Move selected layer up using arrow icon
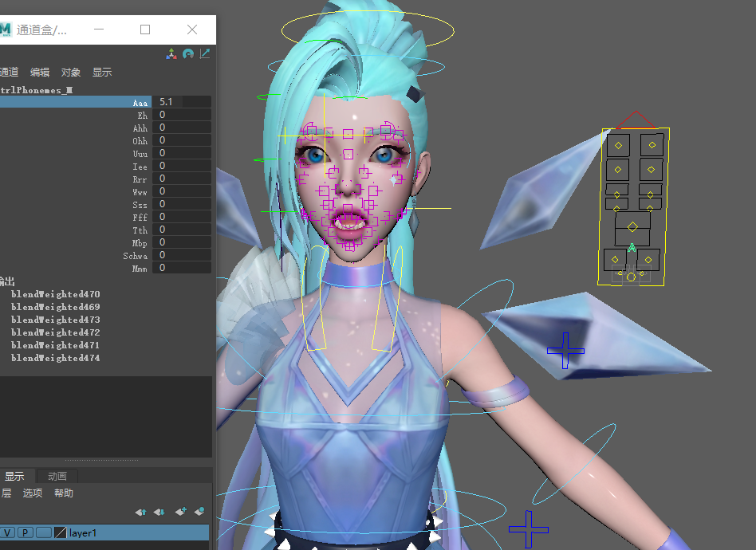Viewport: 756px width, 550px height. 140,512
